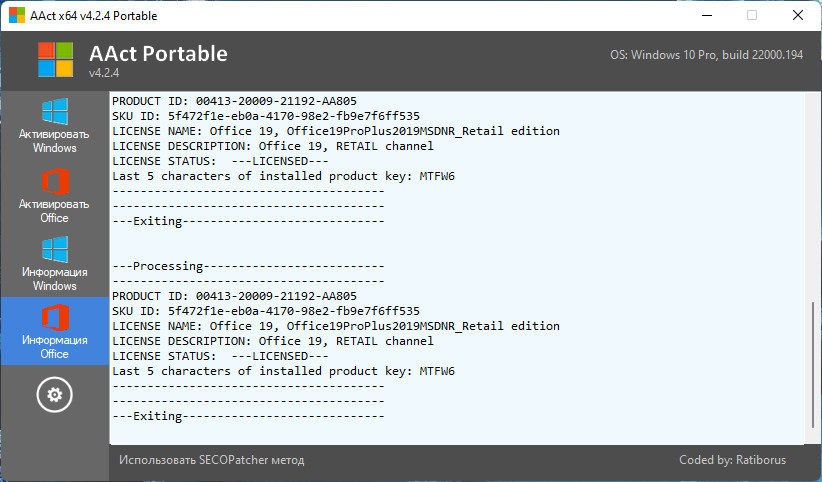Click the first PRODUCT ID line in log
This screenshot has width=822, height=482.
pos(234,101)
